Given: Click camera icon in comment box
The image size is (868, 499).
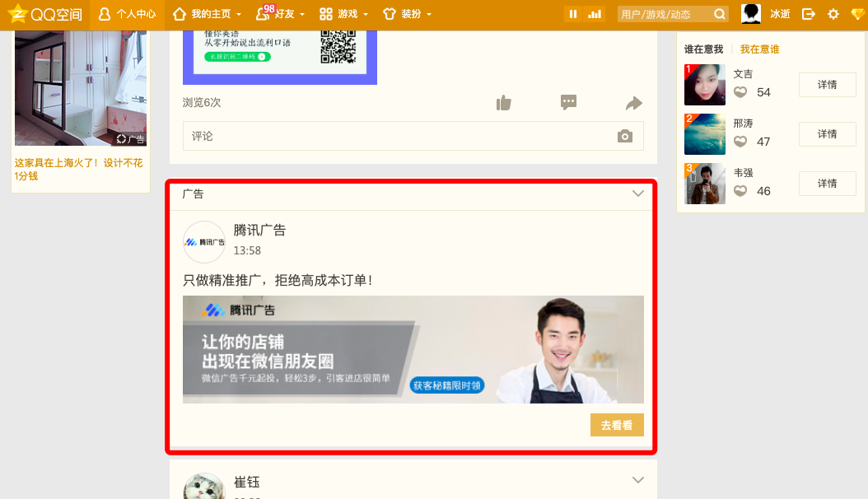Looking at the screenshot, I should point(625,136).
